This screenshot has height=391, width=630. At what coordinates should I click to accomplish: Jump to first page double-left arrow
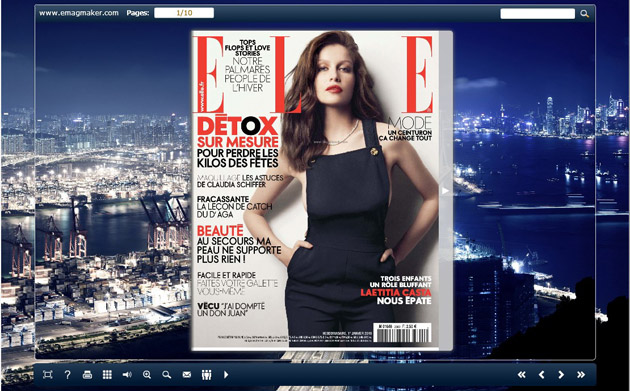522,375
